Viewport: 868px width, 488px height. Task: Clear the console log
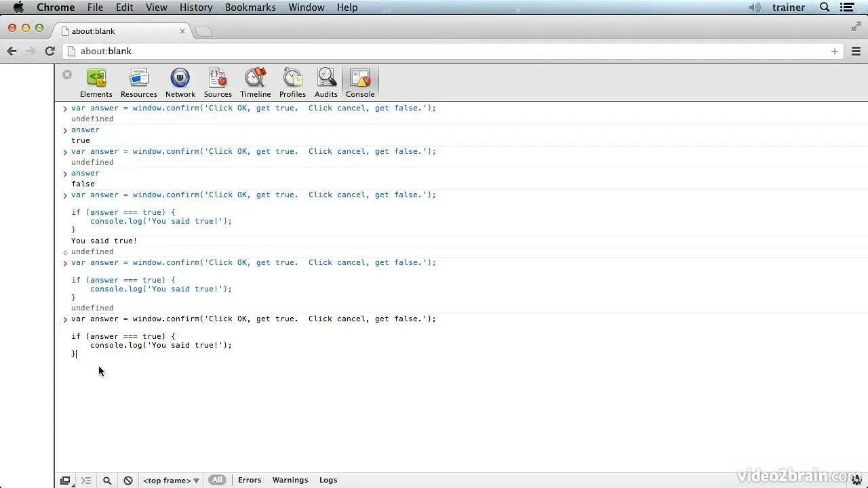tap(128, 481)
